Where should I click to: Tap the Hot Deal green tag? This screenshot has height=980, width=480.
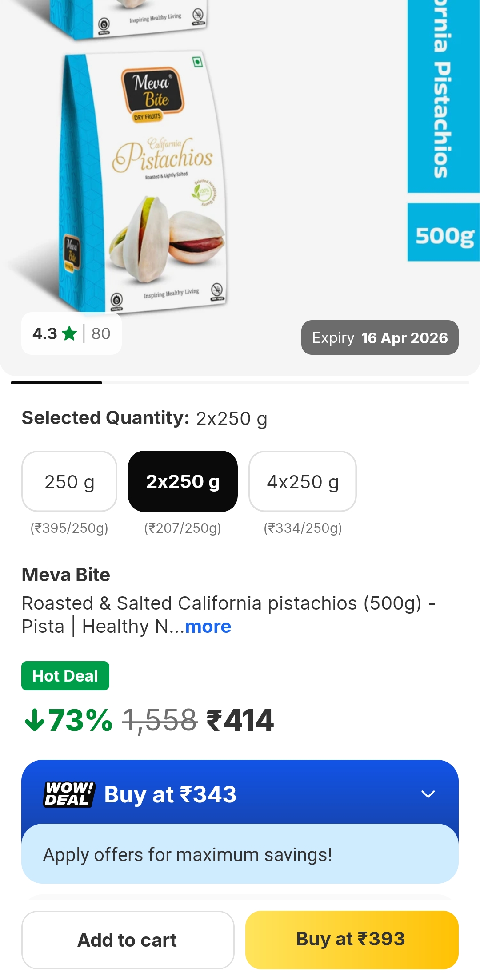65,676
